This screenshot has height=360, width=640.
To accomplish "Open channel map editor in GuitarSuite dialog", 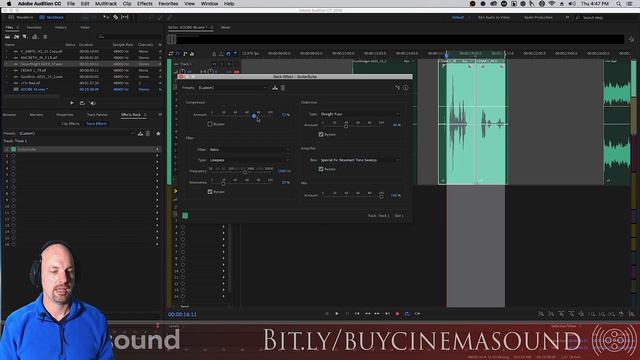I will click(x=398, y=87).
